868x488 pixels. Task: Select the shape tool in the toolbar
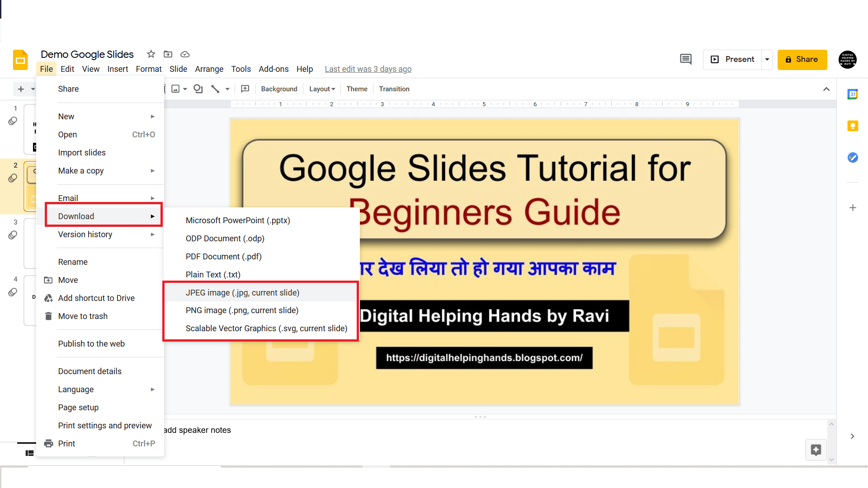(198, 89)
